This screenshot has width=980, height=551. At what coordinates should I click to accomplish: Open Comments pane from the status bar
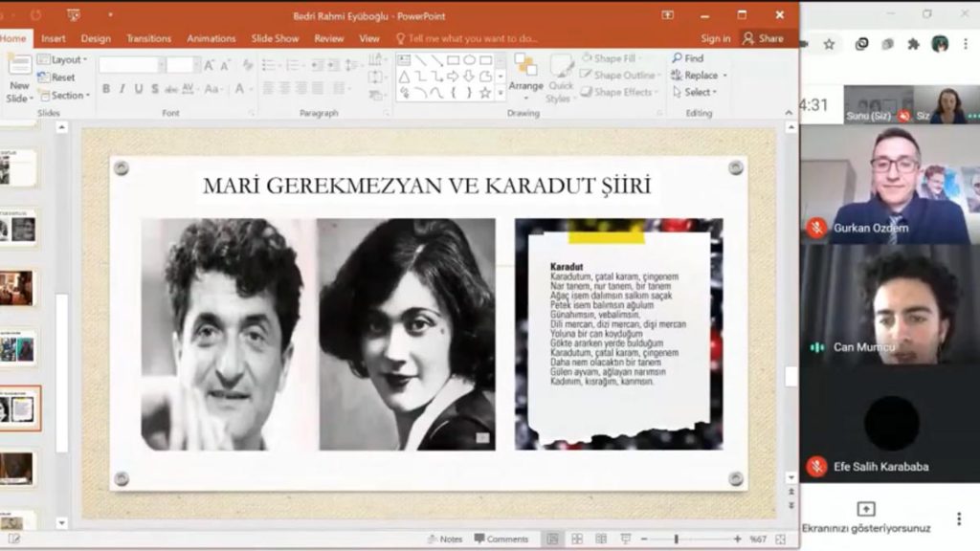(501, 539)
